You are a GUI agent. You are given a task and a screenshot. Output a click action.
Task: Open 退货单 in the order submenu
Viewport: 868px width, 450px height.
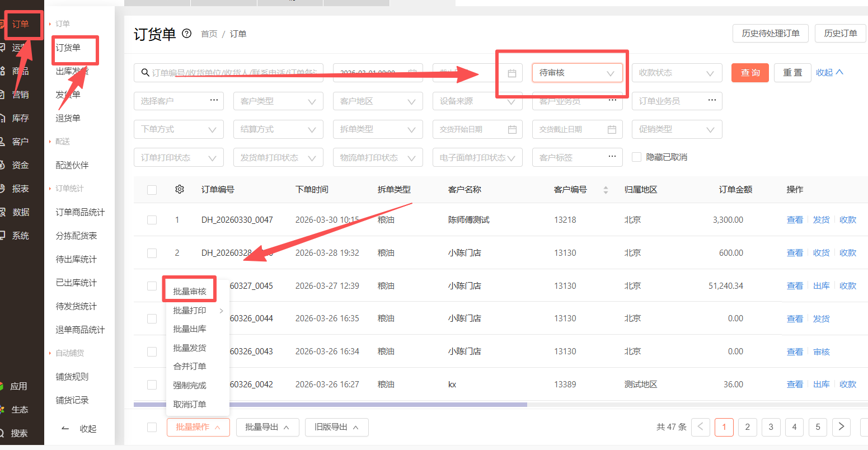coord(68,118)
